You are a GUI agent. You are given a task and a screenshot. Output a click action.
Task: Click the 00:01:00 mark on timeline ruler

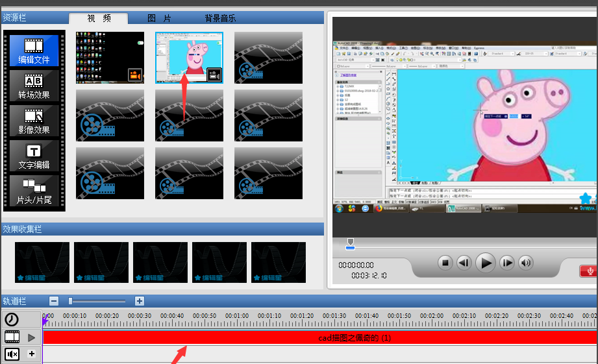click(x=237, y=315)
